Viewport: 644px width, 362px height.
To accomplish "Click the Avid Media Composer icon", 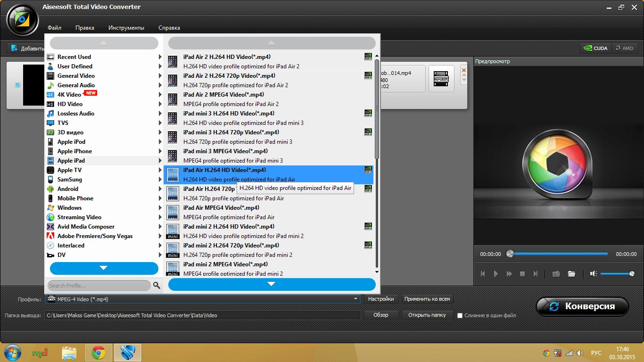I will tap(50, 227).
